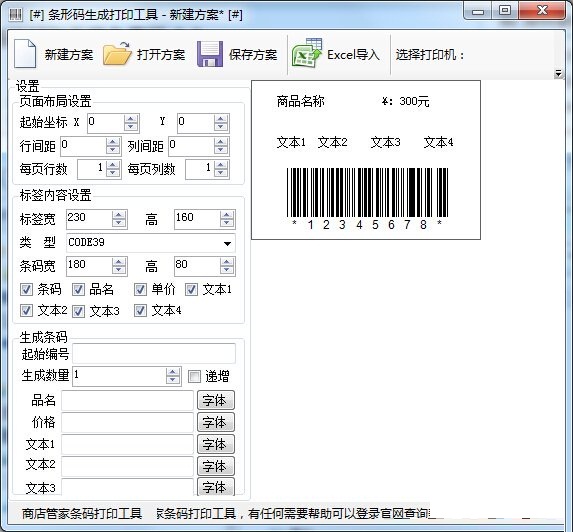Click the 新建方案 text label
Screen dimensions: 573x532
pos(69,55)
